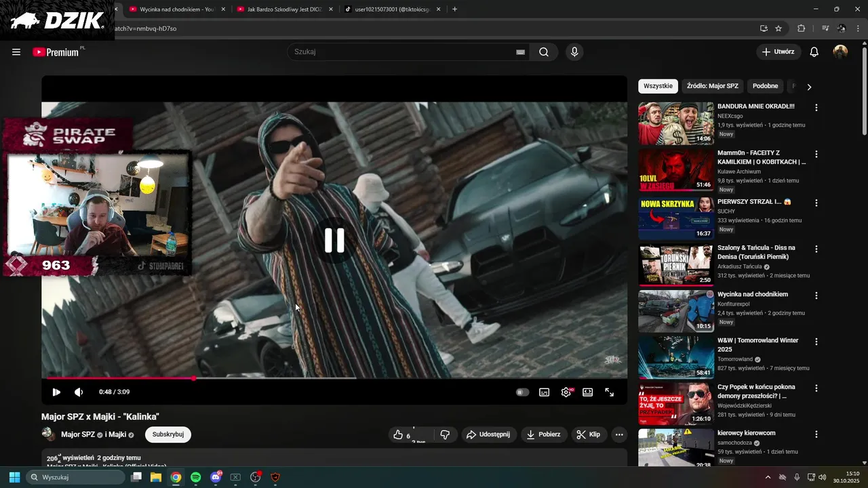Screen dimensions: 868x488
Task: Open Task View on the taskbar
Action: [x=136, y=477]
